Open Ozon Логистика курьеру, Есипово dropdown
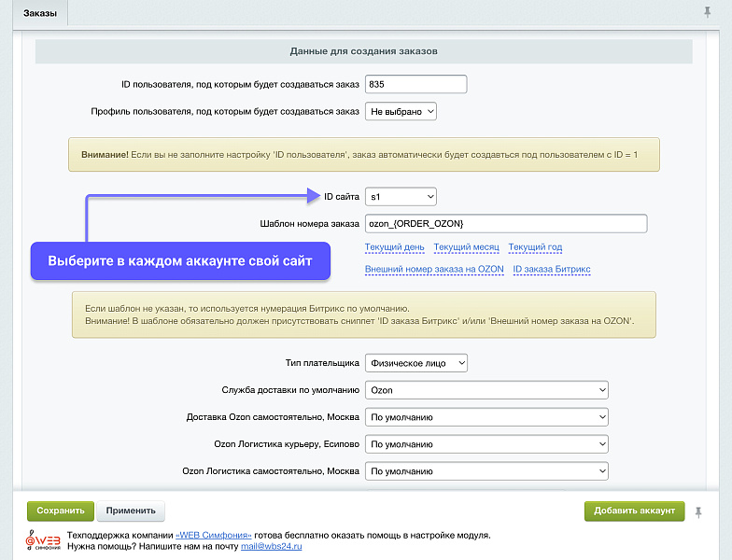The height and width of the screenshot is (560, 732). (486, 444)
